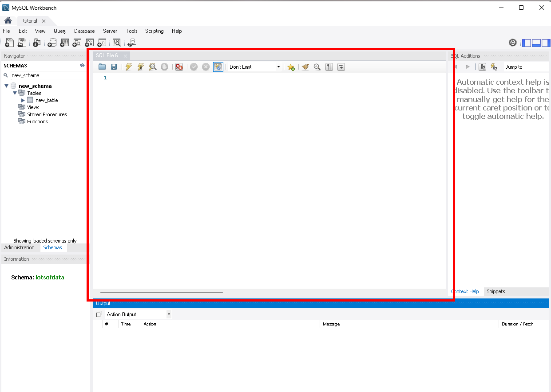Create a new function toolbar icon

tap(102, 43)
